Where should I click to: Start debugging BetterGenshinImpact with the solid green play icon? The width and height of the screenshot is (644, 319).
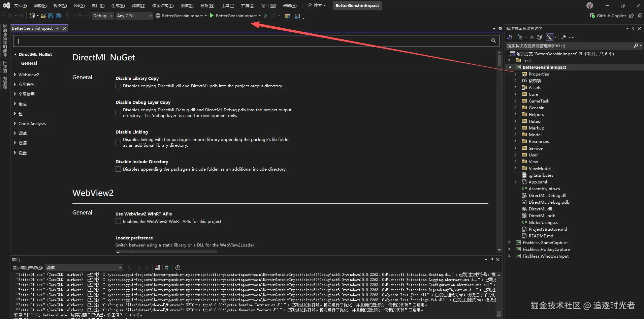pyautogui.click(x=212, y=16)
